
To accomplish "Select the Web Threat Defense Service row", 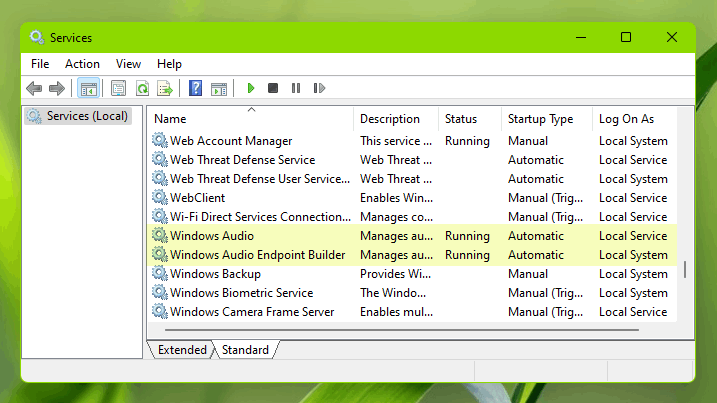I will click(x=412, y=160).
